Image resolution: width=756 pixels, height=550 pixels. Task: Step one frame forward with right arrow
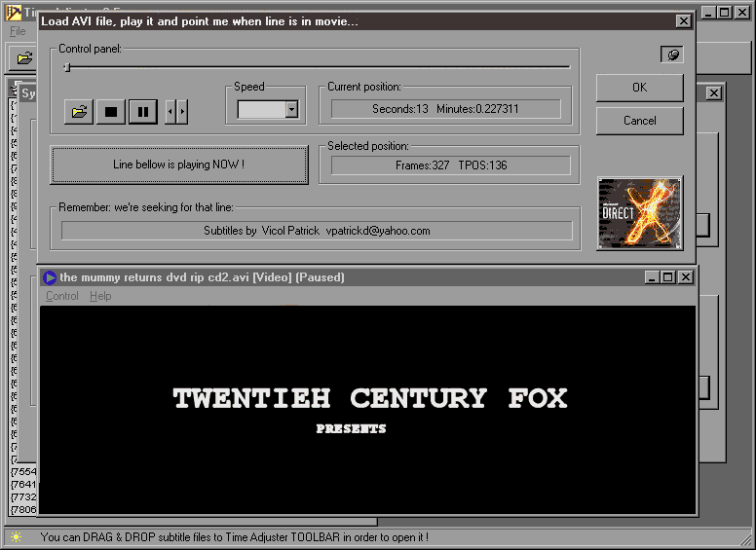tap(182, 112)
